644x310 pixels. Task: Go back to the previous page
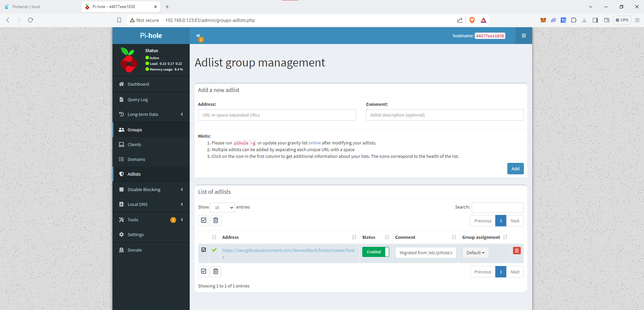(x=8, y=20)
